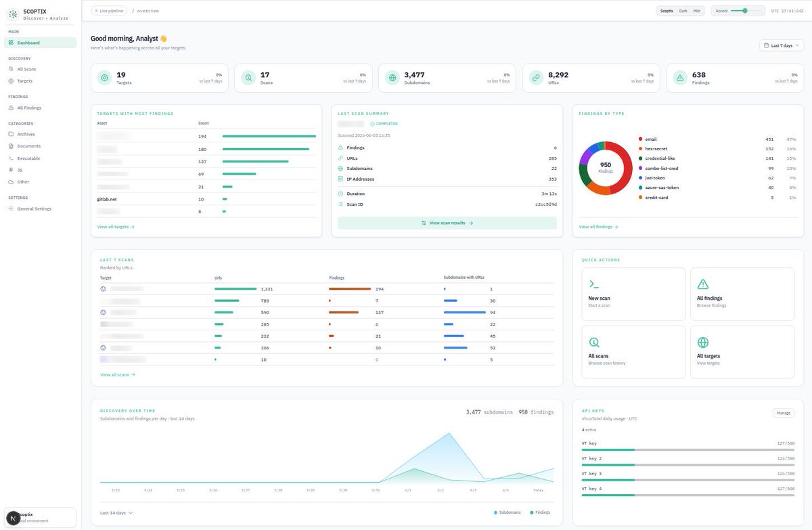Open the Archives category

[41, 134]
